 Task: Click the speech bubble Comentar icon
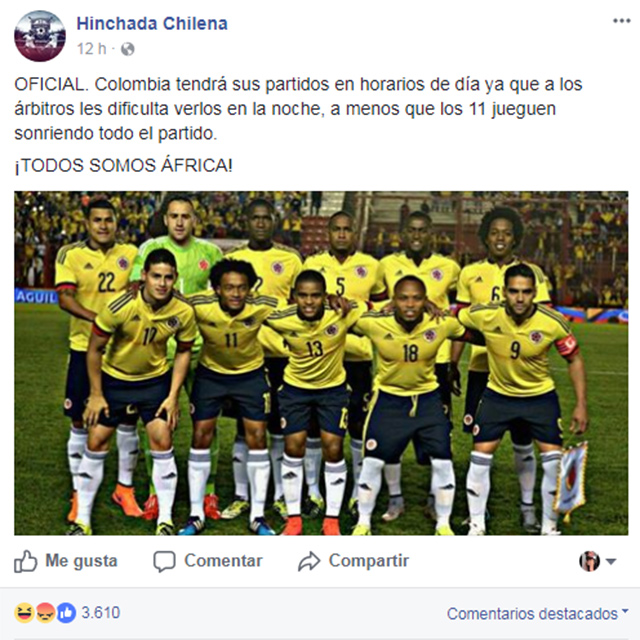click(x=164, y=561)
